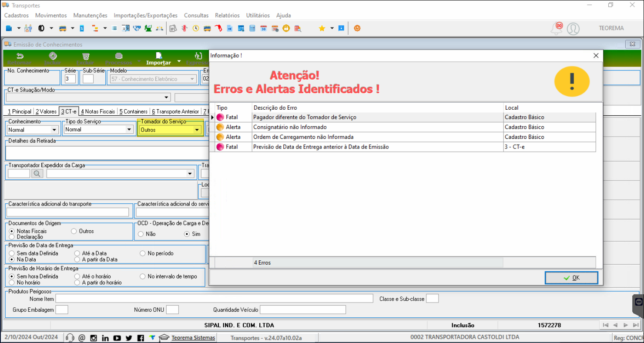Click the Instagram icon in status bar
644x343 pixels.
(94, 338)
